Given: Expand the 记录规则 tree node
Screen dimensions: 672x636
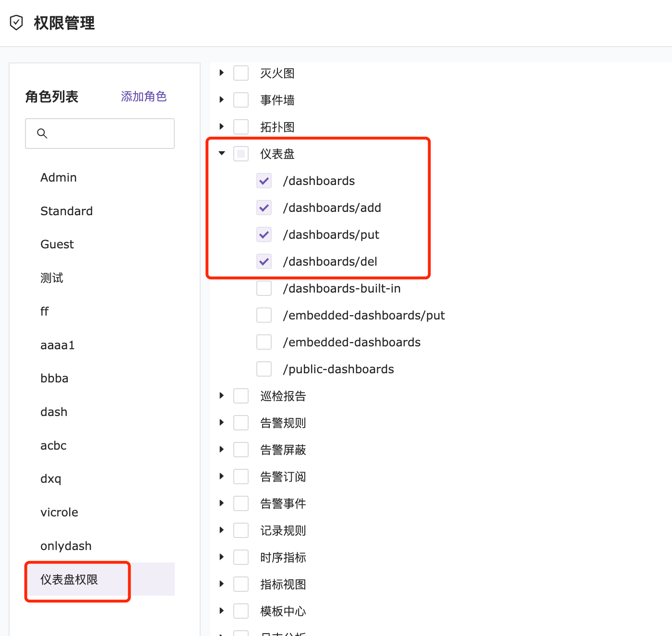Looking at the screenshot, I should (221, 530).
